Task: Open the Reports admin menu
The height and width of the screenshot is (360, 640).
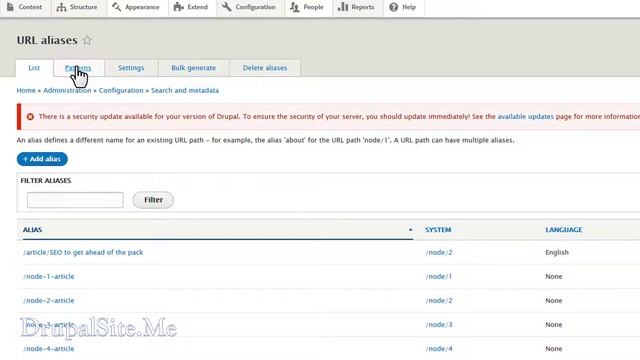Action: click(x=356, y=7)
